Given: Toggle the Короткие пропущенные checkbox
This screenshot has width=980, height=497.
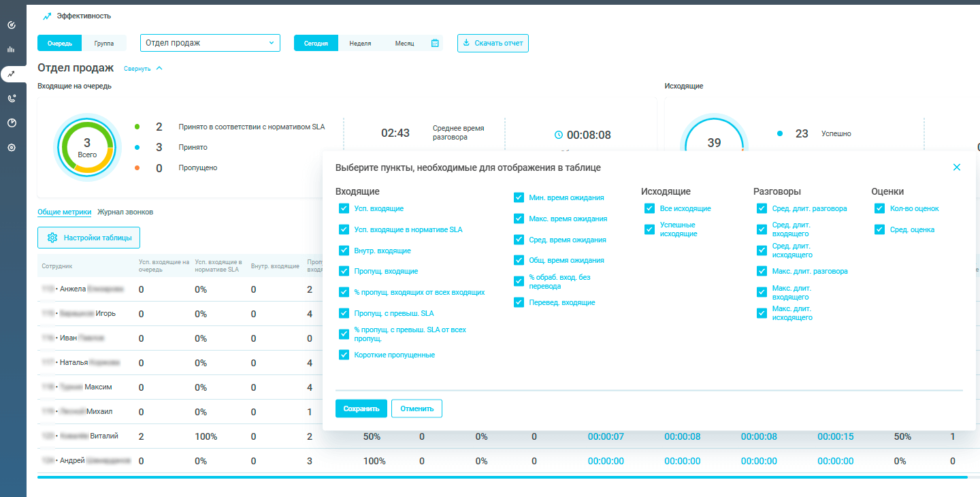Looking at the screenshot, I should coord(344,355).
